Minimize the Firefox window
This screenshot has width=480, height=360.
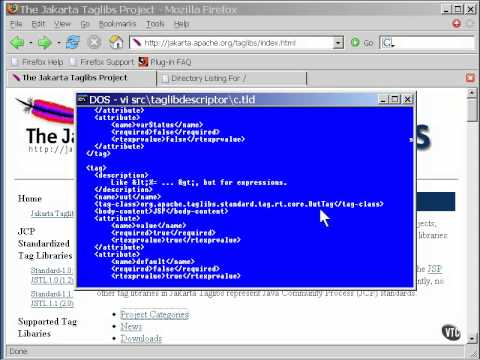[x=447, y=9]
